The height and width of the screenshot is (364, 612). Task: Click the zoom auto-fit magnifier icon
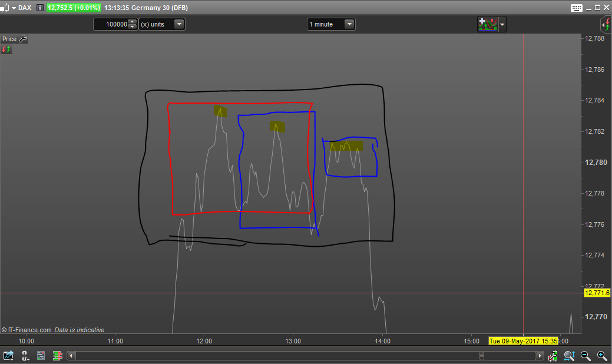pyautogui.click(x=569, y=355)
